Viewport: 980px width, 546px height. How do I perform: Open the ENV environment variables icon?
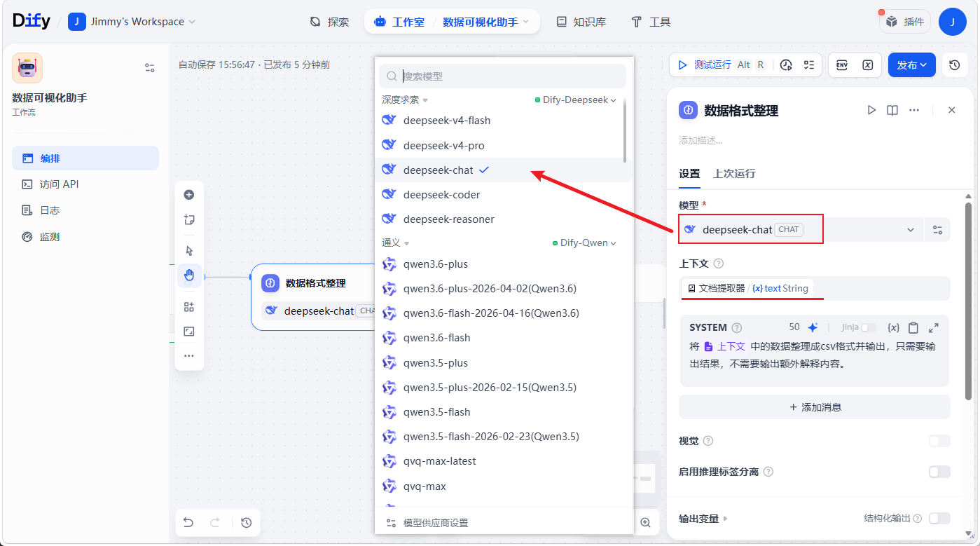[842, 65]
